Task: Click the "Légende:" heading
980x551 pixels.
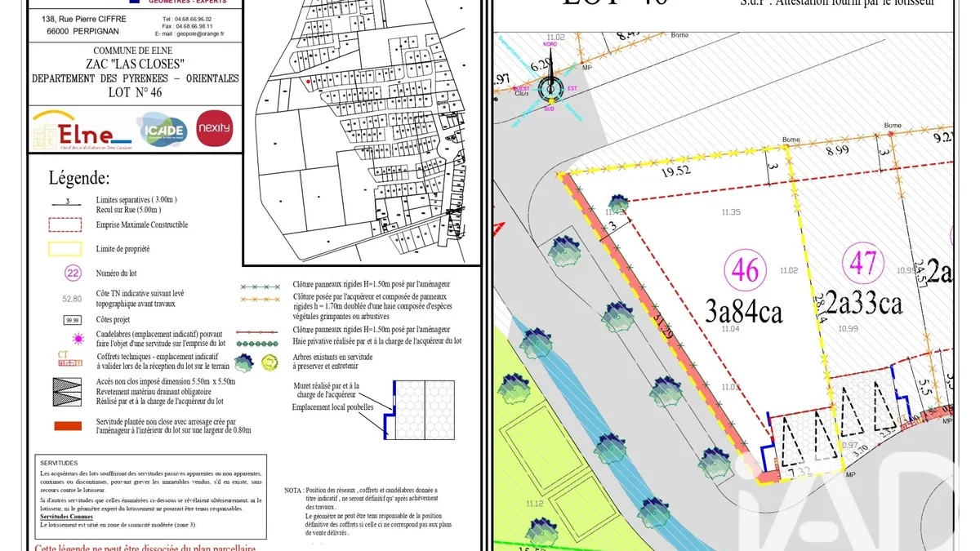Action: (x=79, y=178)
